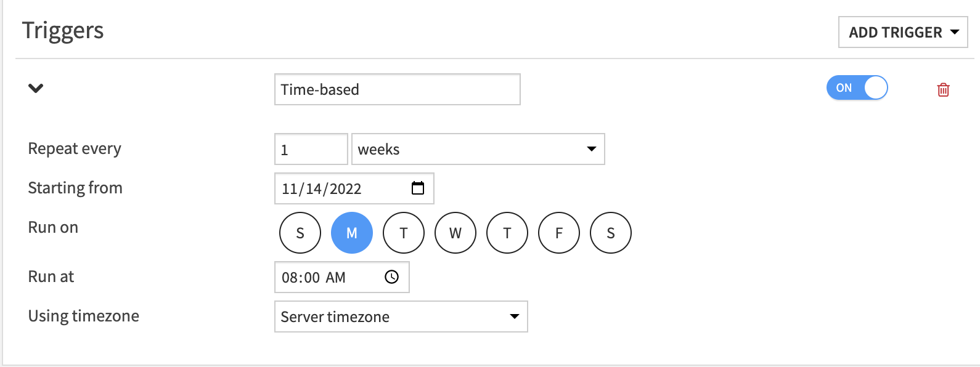Open the Server timezone dropdown
Image resolution: width=980 pixels, height=367 pixels.
(401, 317)
